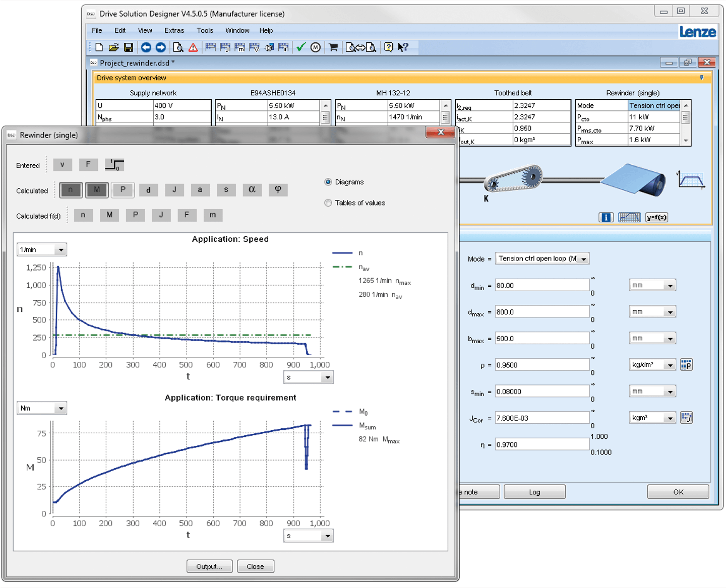Open the Tools menu
The image size is (726, 588).
(205, 31)
